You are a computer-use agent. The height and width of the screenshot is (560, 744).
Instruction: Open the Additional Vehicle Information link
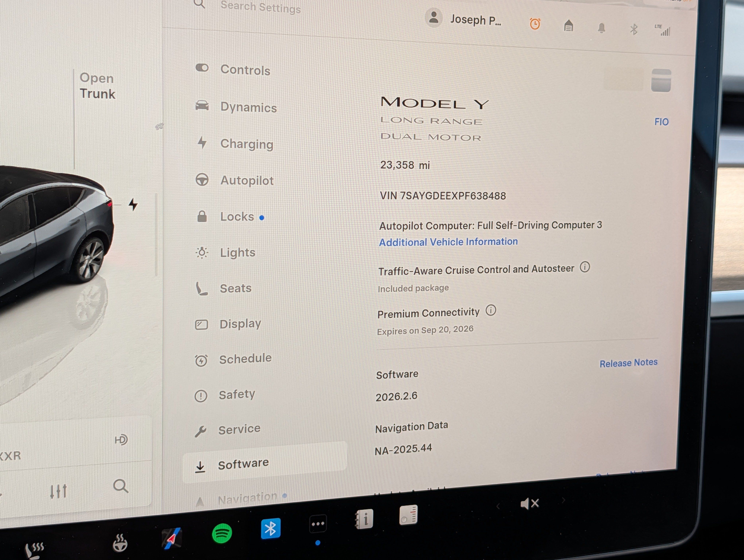448,242
